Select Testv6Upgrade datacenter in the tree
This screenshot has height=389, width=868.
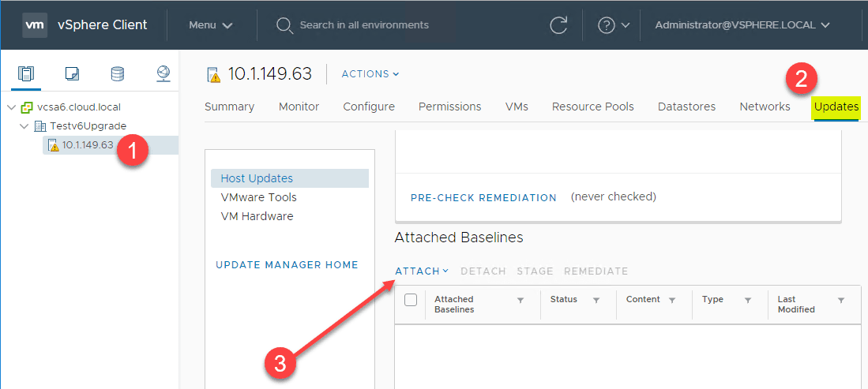coord(88,125)
